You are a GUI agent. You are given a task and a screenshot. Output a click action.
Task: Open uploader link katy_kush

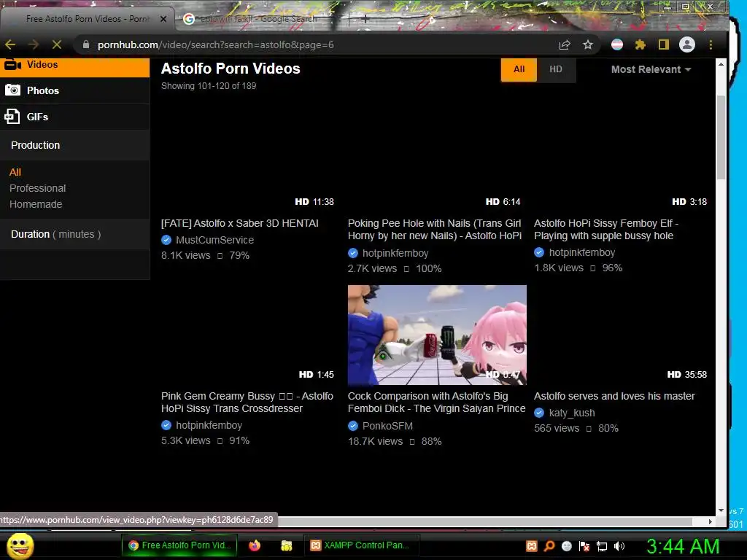point(572,413)
